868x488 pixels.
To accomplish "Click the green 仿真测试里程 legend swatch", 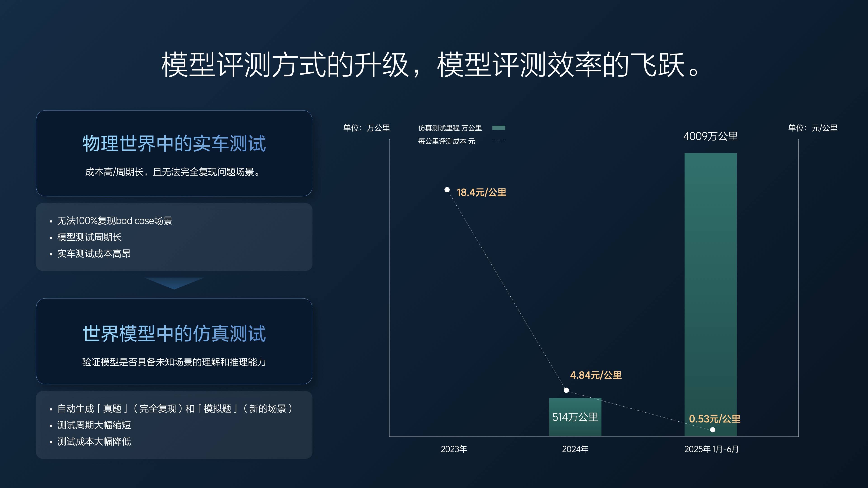I will coord(499,128).
